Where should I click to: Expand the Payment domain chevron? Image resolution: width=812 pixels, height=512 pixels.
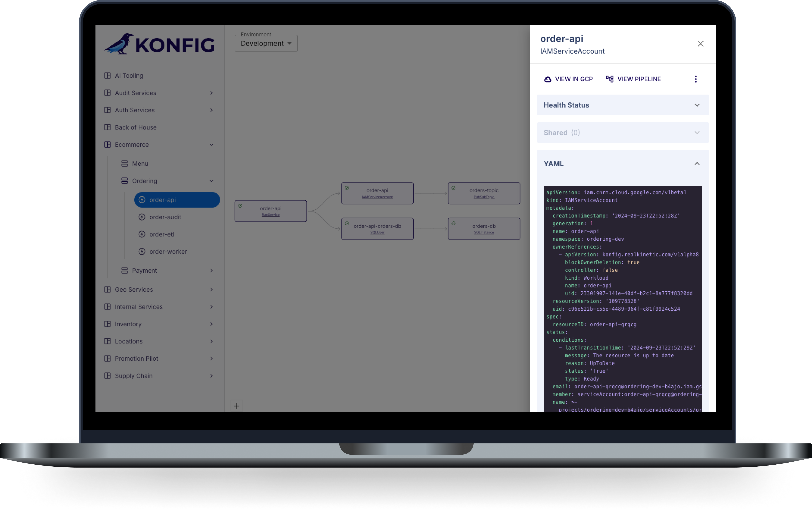coord(211,270)
